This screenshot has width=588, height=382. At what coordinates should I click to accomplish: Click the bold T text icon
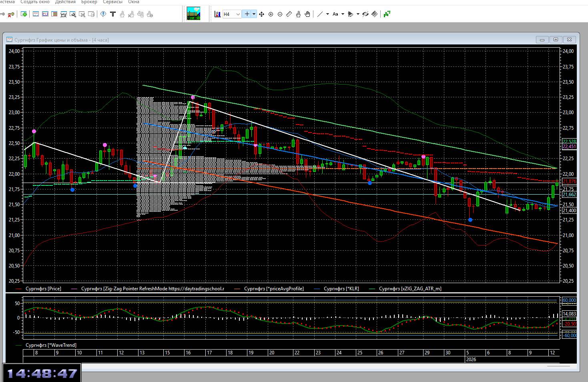click(x=113, y=14)
